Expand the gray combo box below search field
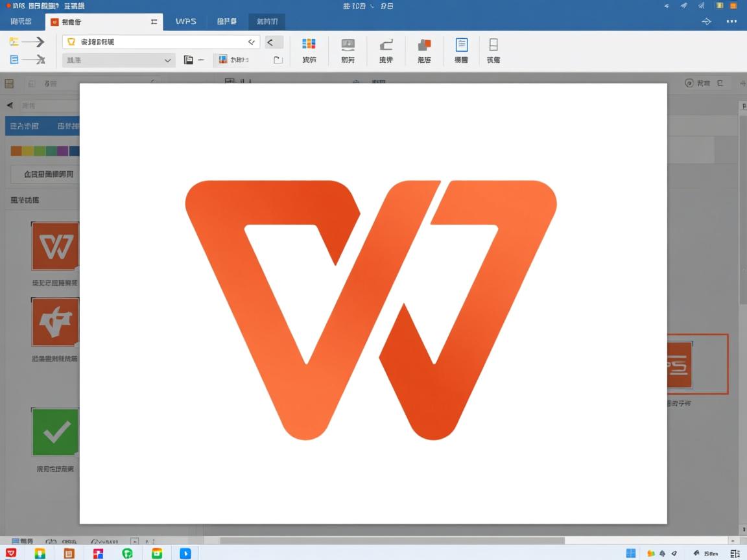The width and height of the screenshot is (747, 560). tap(119, 60)
